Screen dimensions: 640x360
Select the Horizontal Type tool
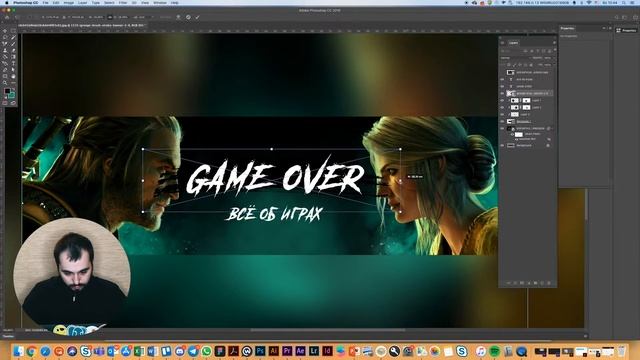coord(13,63)
